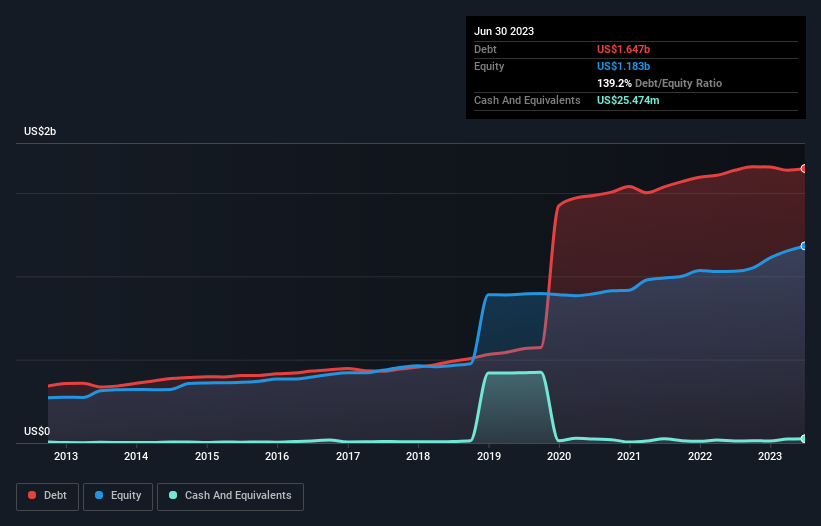Click the 2017 x-axis label

(x=348, y=456)
